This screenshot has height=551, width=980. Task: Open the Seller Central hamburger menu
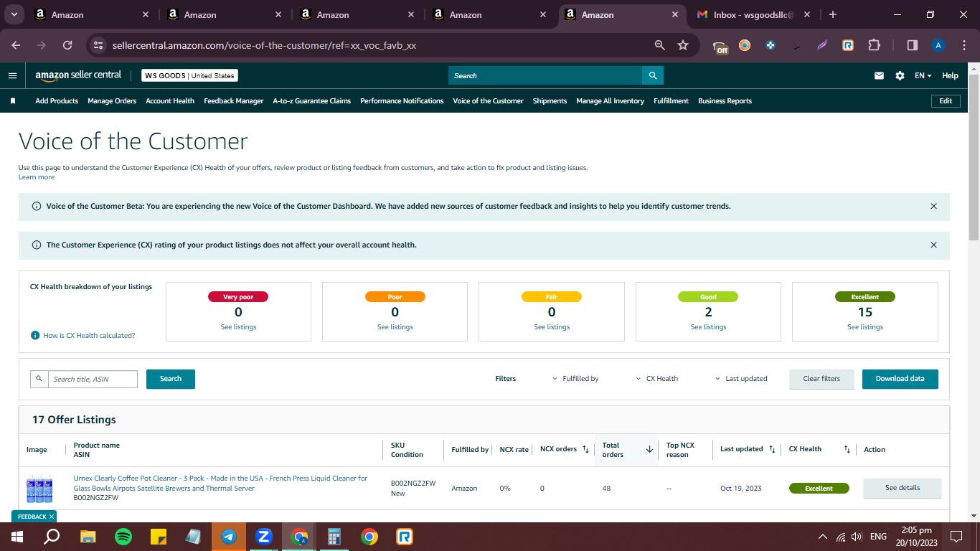tap(12, 75)
